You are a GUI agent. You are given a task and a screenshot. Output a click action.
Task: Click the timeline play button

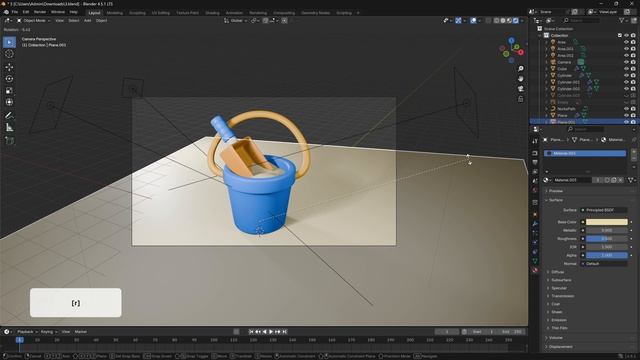[271, 332]
